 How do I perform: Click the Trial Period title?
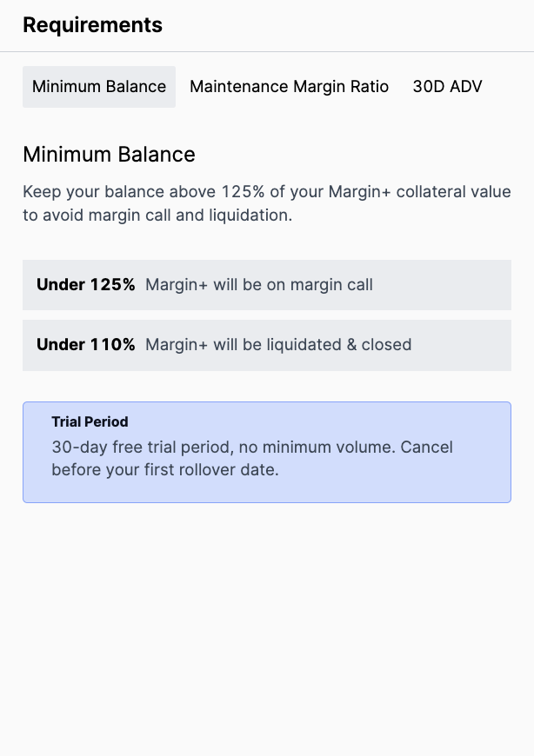click(90, 421)
